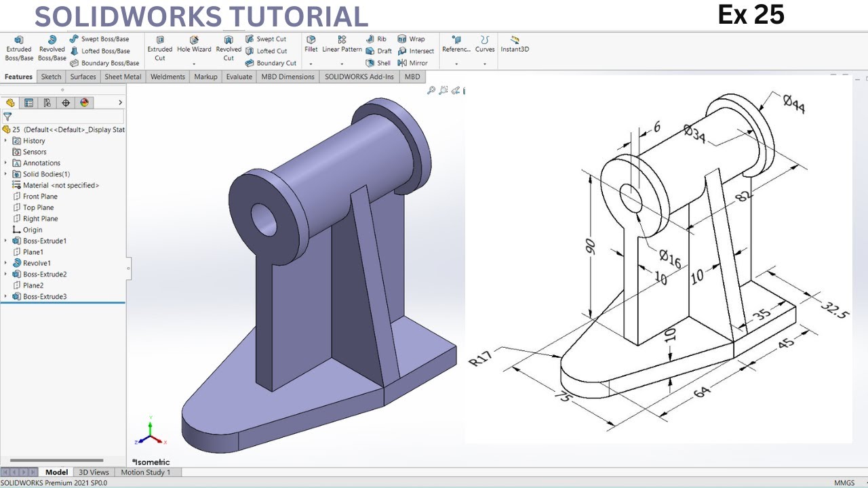Pick the Rib feature tool
Screen dimensions: 868x488
pyautogui.click(x=376, y=39)
